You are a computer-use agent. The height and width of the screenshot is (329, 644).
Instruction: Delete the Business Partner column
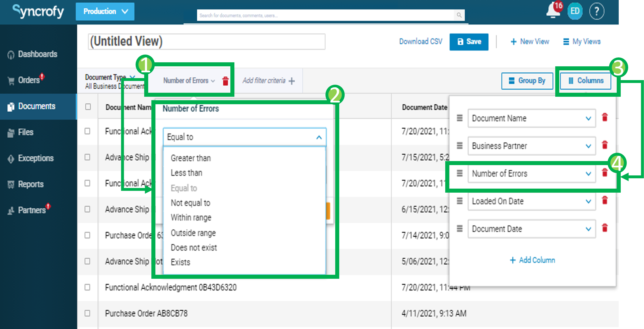(605, 145)
